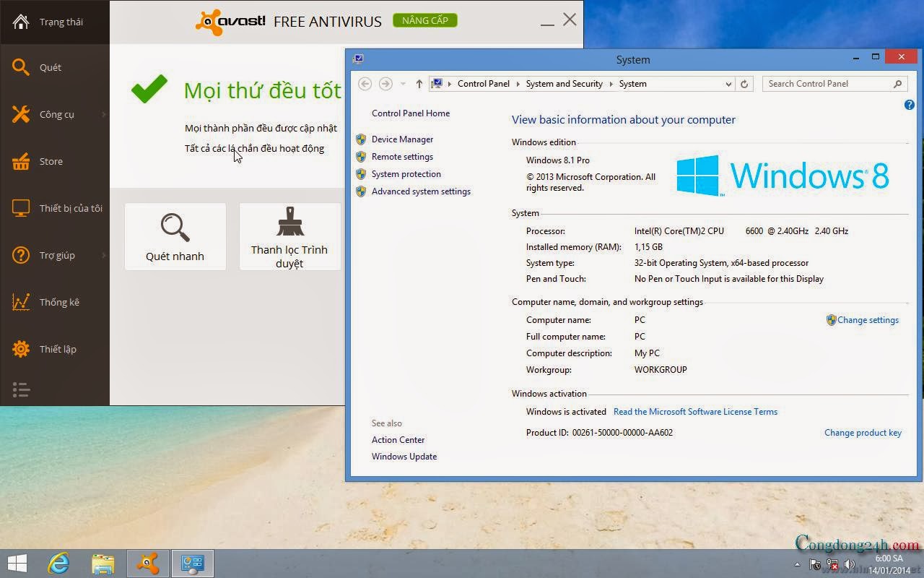The width and height of the screenshot is (924, 578).
Task: Open the Thống kê chart icon in Avast
Action: pos(21,302)
